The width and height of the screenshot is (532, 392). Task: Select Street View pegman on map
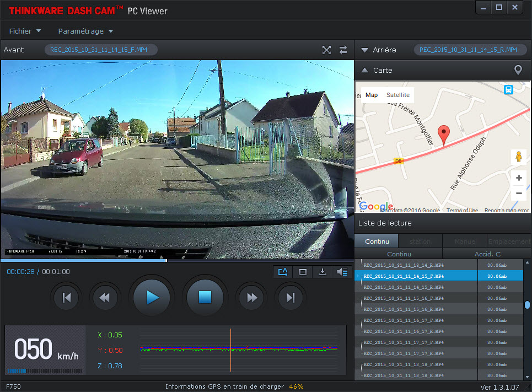click(518, 157)
